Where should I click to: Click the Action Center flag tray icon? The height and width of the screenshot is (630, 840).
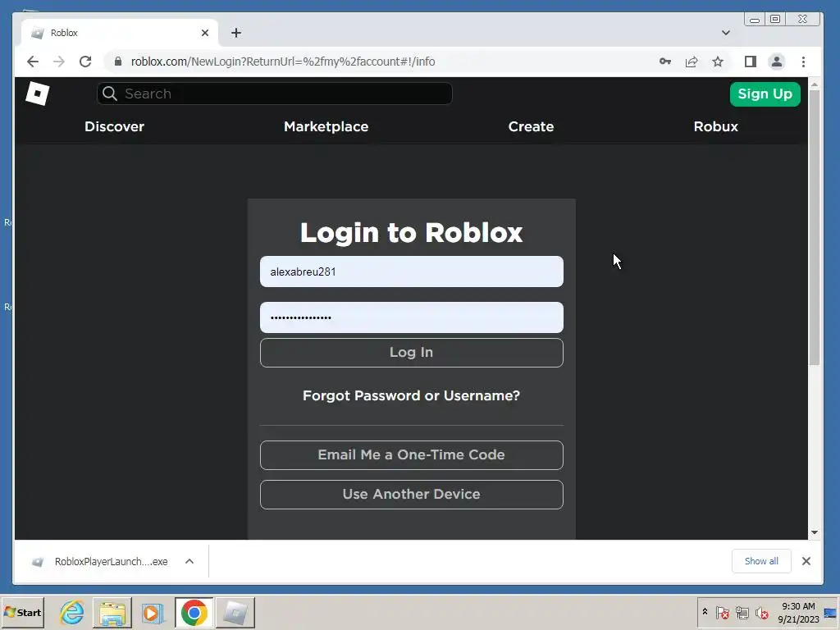tap(722, 612)
